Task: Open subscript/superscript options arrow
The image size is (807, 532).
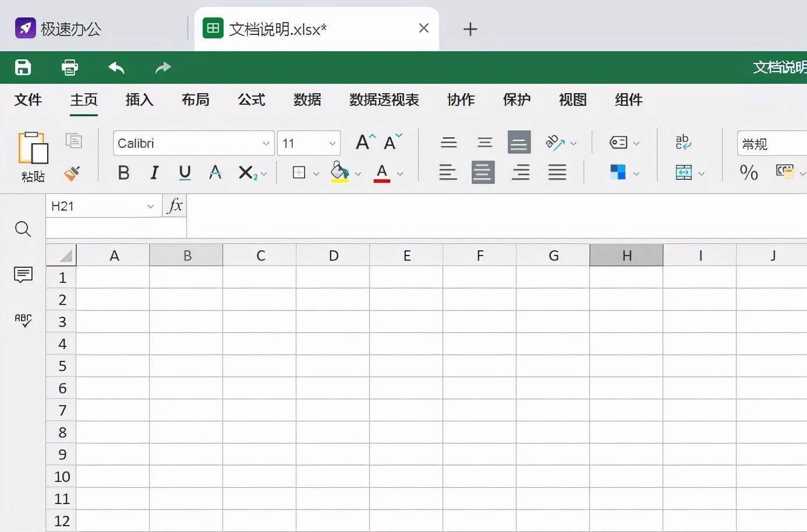Action: click(x=264, y=174)
